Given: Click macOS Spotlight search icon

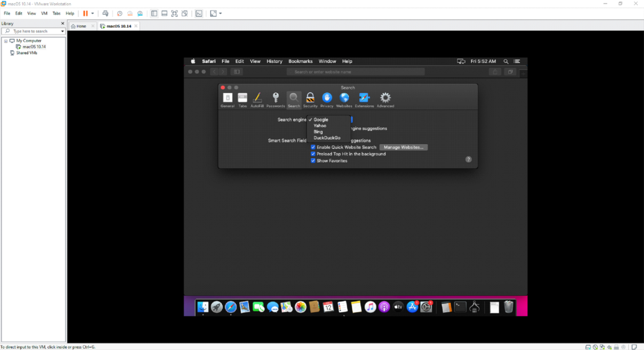Looking at the screenshot, I should coord(506,61).
